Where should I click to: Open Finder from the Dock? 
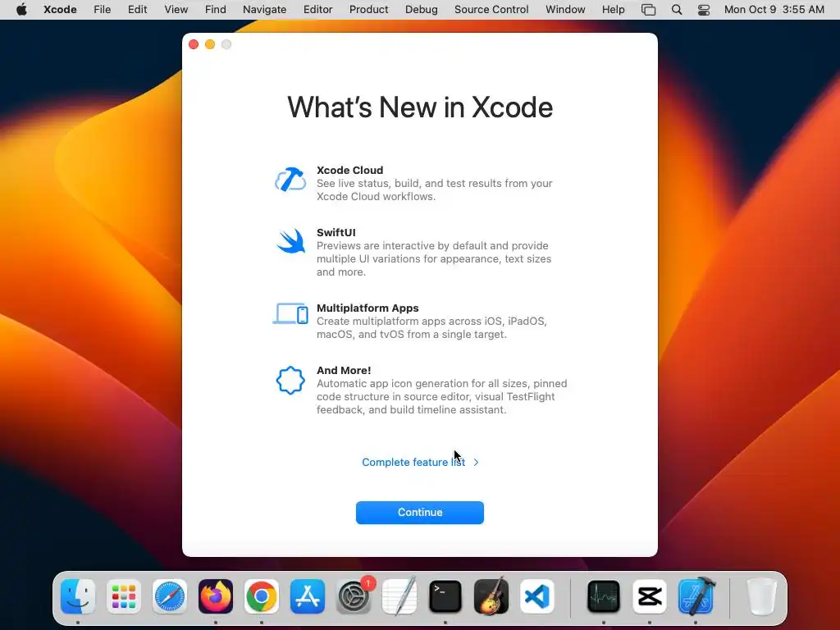[78, 596]
